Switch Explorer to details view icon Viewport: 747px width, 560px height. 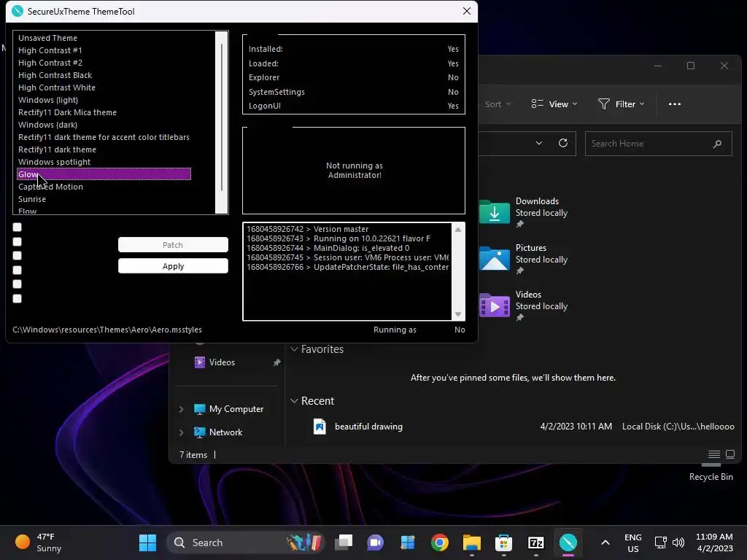click(x=713, y=454)
